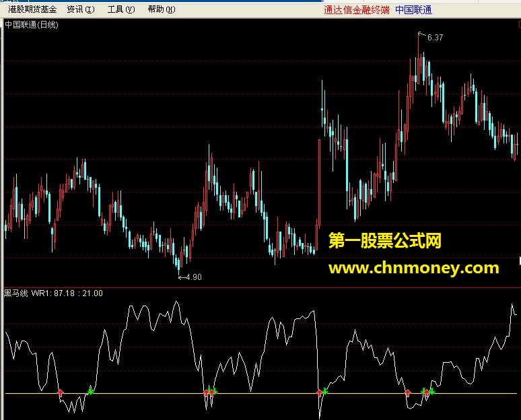This screenshot has width=521, height=420.
Task: Select the 黑马线 indicator name
Action: pos(15,293)
